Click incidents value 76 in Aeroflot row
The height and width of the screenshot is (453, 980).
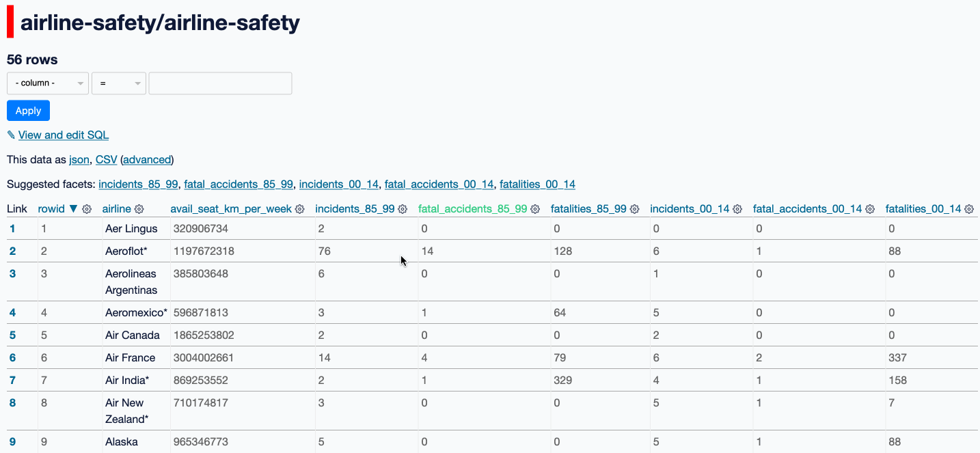(325, 251)
